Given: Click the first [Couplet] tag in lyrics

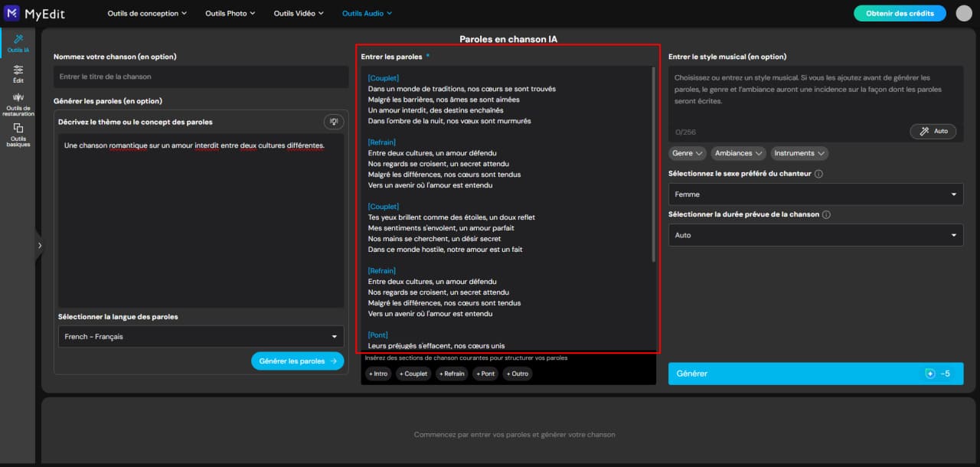Looking at the screenshot, I should [x=384, y=78].
